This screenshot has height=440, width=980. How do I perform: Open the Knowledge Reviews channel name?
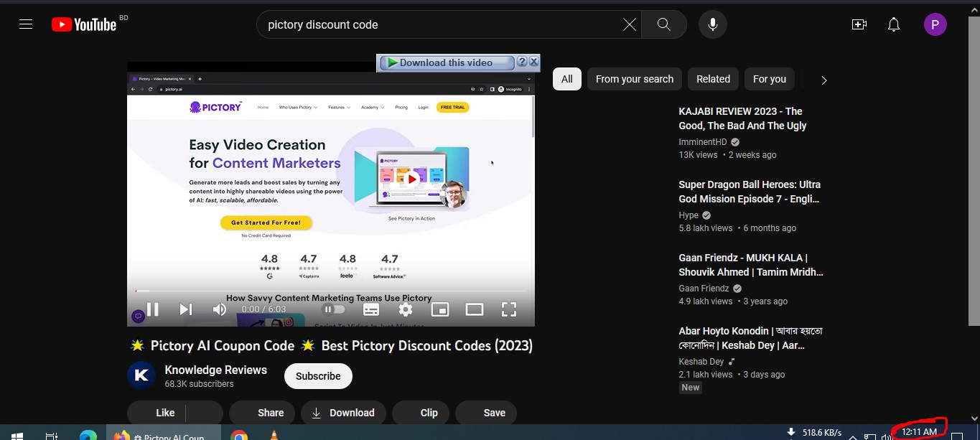point(216,370)
